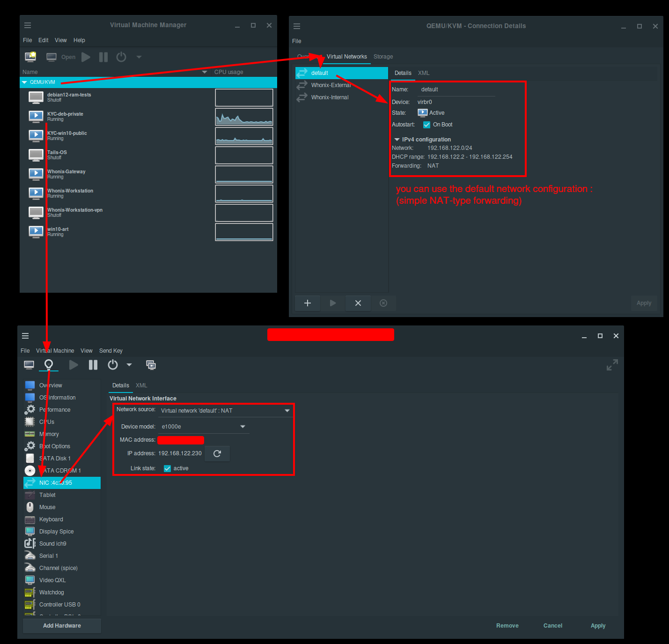Image resolution: width=669 pixels, height=644 pixels.
Task: Select Watchdog in the hardware list
Action: click(x=62, y=592)
